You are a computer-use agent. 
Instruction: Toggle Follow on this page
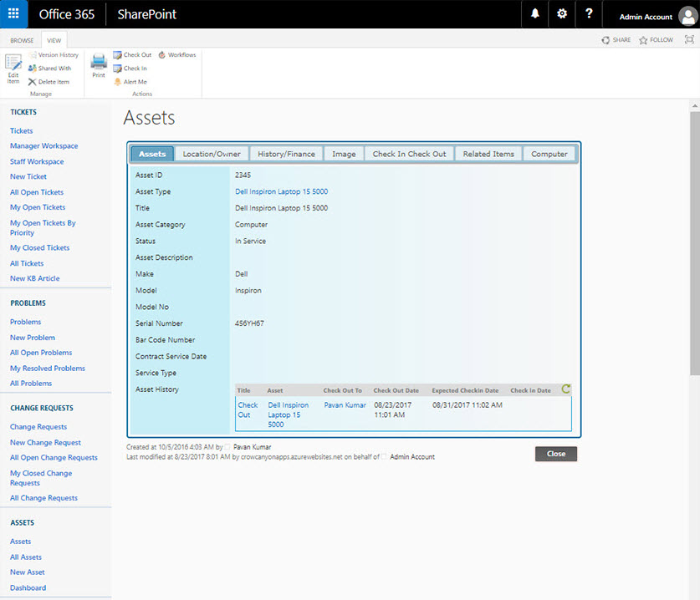click(x=654, y=39)
